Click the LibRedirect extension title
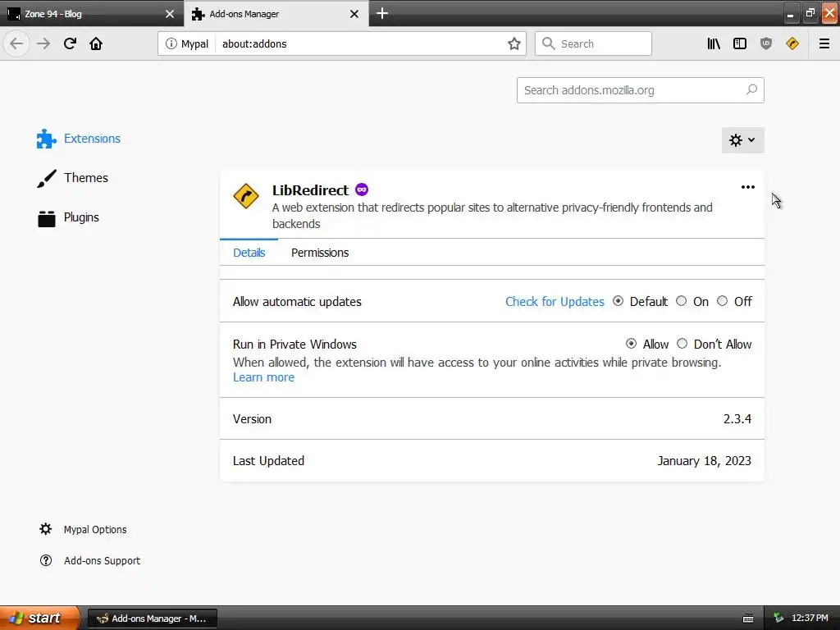The height and width of the screenshot is (630, 840). pos(310,190)
